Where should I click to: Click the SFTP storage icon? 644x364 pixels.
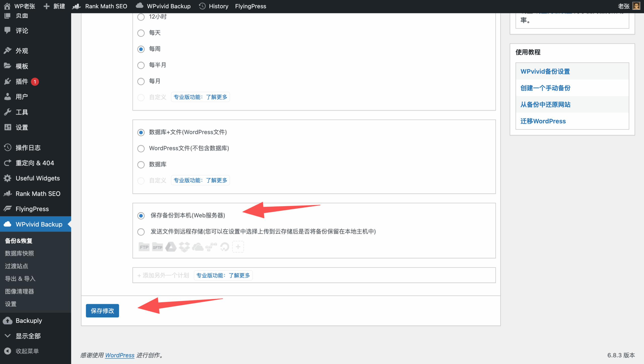pyautogui.click(x=157, y=247)
